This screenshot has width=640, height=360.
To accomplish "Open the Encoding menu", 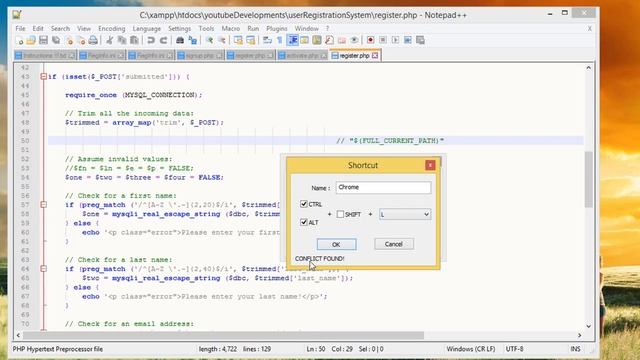I will pyautogui.click(x=111, y=29).
